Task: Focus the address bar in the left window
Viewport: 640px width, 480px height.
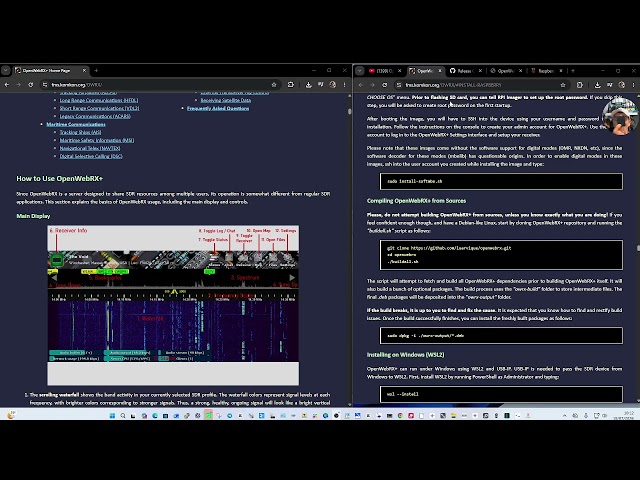Action: coord(159,85)
